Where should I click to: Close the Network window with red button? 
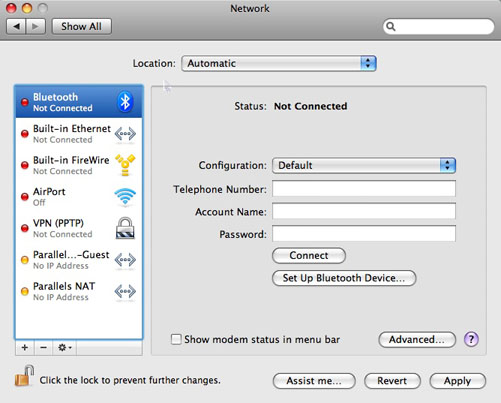tap(12, 8)
